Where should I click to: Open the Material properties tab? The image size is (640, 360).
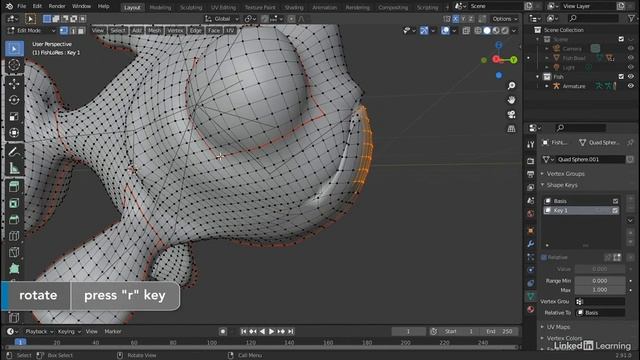pos(531,309)
